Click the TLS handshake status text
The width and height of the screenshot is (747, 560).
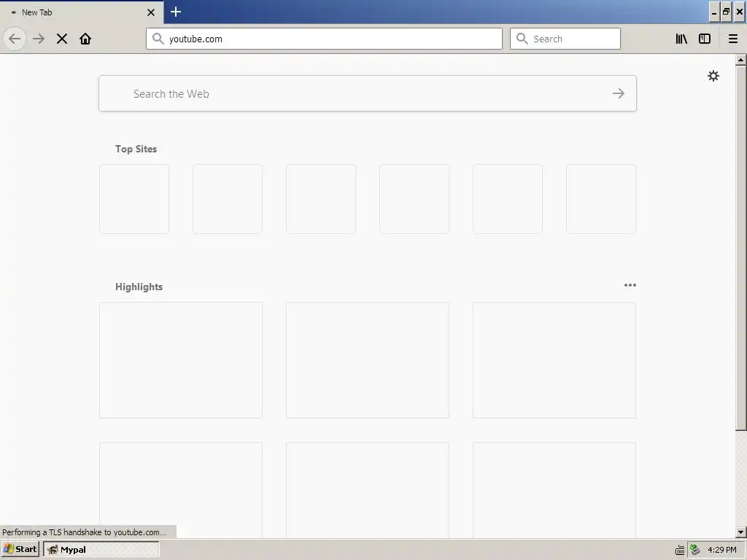pos(85,532)
